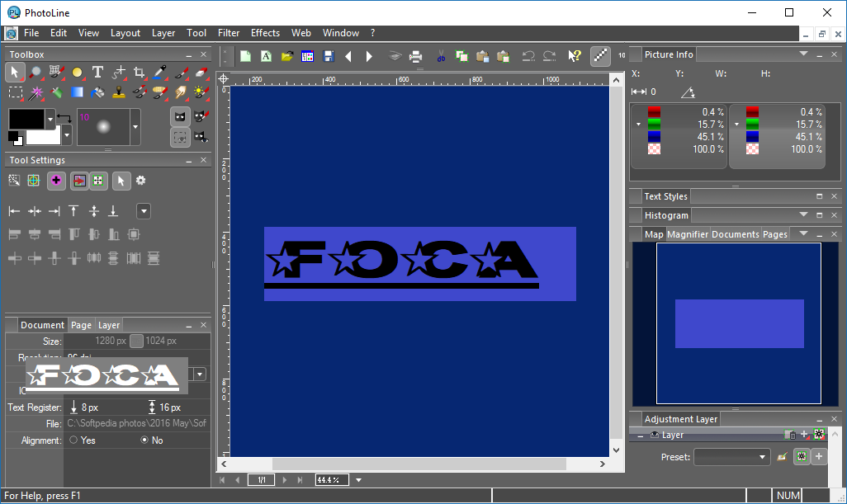
Task: Toggle the red arrow layer button
Action: (79, 181)
